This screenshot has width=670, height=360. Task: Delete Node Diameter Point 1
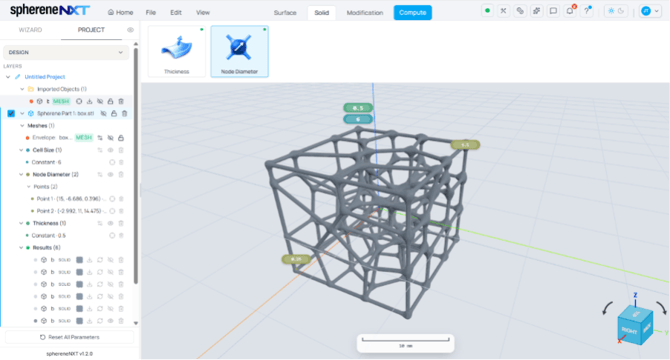(x=121, y=199)
